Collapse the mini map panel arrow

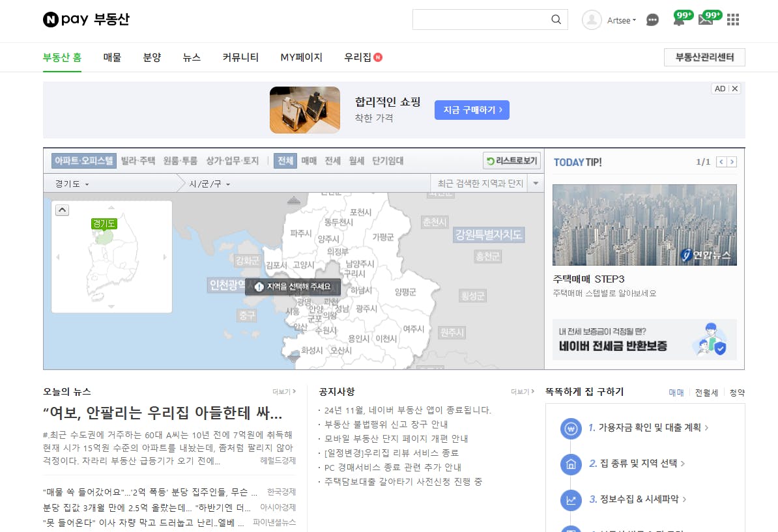62,210
